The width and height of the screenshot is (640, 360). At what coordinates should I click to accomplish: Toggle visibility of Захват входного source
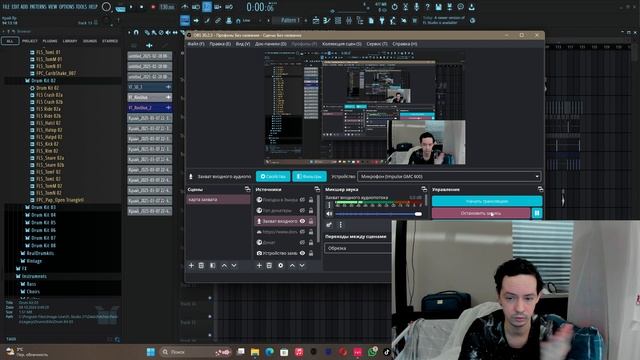[x=302, y=221]
